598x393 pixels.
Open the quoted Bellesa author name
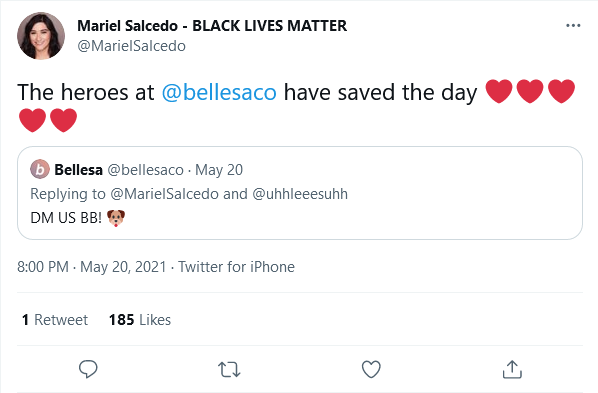point(79,170)
